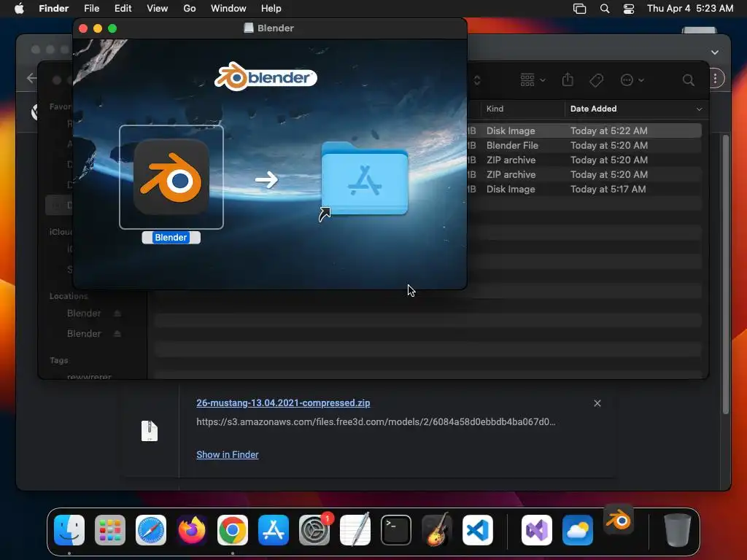Click the Chrome three-dot menu button
This screenshot has width=747, height=560.
click(715, 79)
